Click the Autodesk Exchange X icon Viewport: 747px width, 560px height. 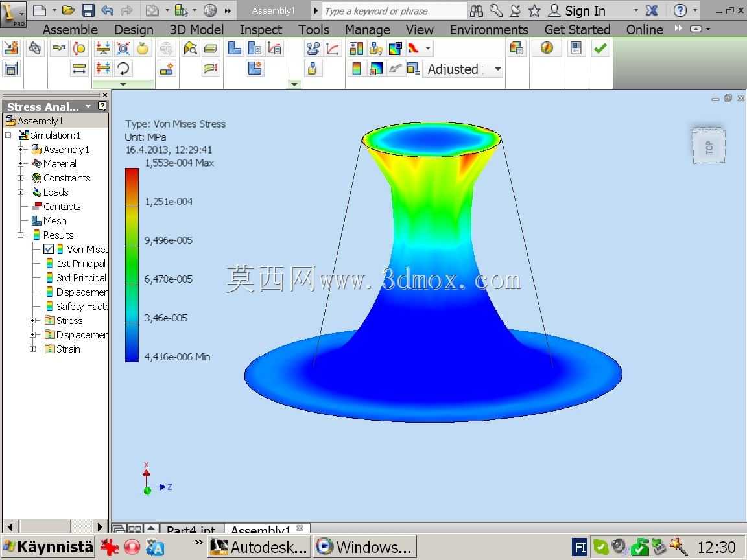pos(651,10)
